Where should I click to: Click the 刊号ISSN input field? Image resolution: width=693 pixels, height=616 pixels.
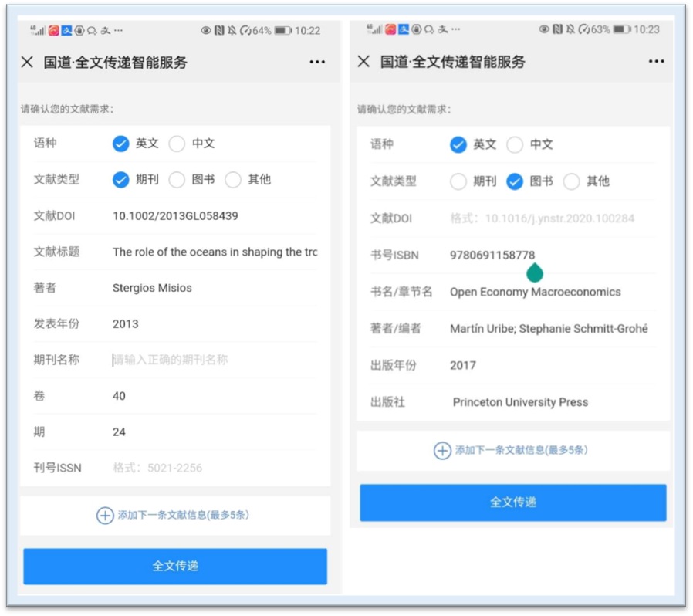click(214, 468)
